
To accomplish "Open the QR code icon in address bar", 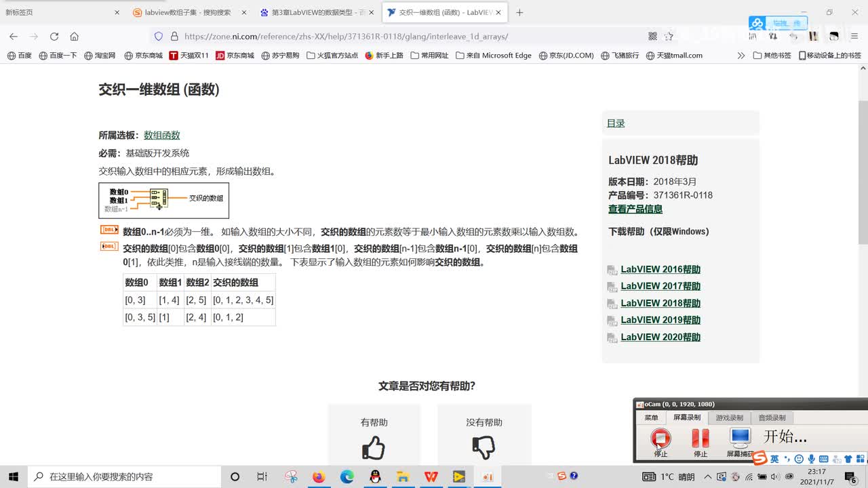I will point(652,37).
